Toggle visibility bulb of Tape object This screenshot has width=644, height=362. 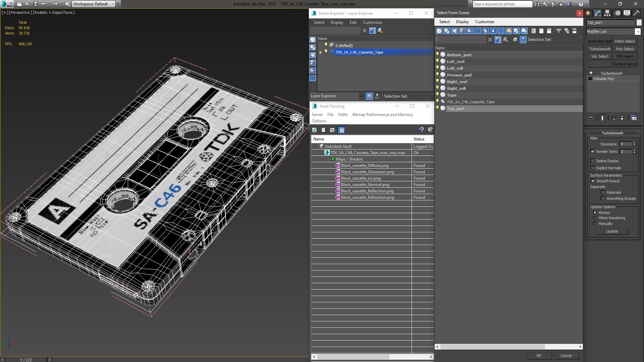(x=437, y=95)
